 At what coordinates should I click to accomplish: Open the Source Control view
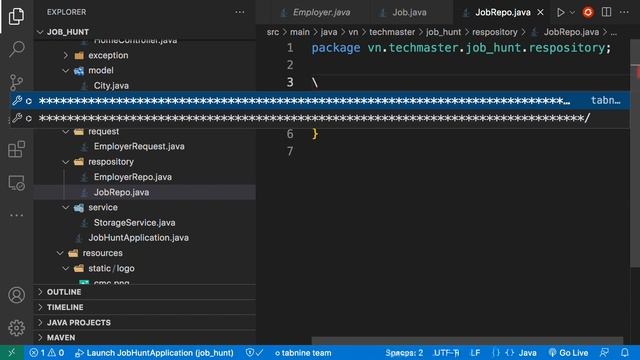tap(16, 82)
